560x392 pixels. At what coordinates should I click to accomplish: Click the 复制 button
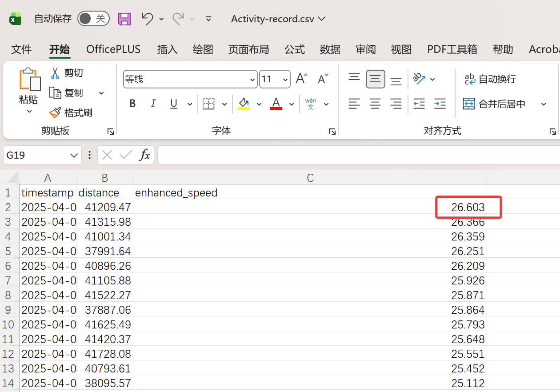click(67, 93)
